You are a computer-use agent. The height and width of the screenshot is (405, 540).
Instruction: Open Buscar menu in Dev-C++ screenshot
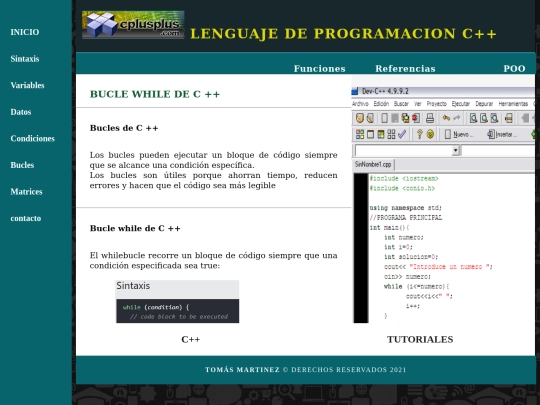pyautogui.click(x=401, y=104)
